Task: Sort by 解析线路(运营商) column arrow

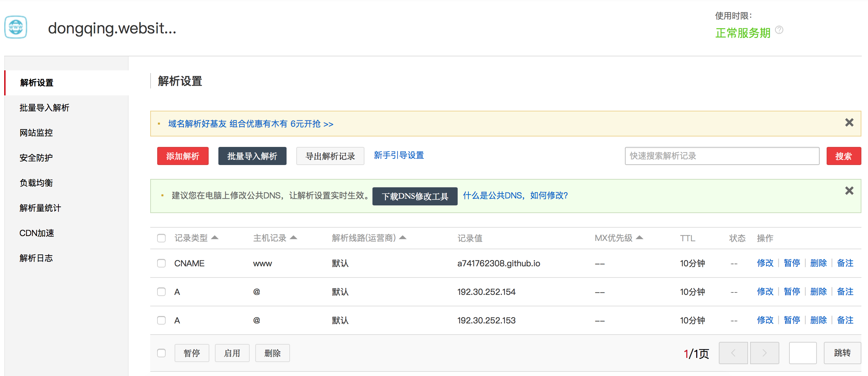Action: 403,237
